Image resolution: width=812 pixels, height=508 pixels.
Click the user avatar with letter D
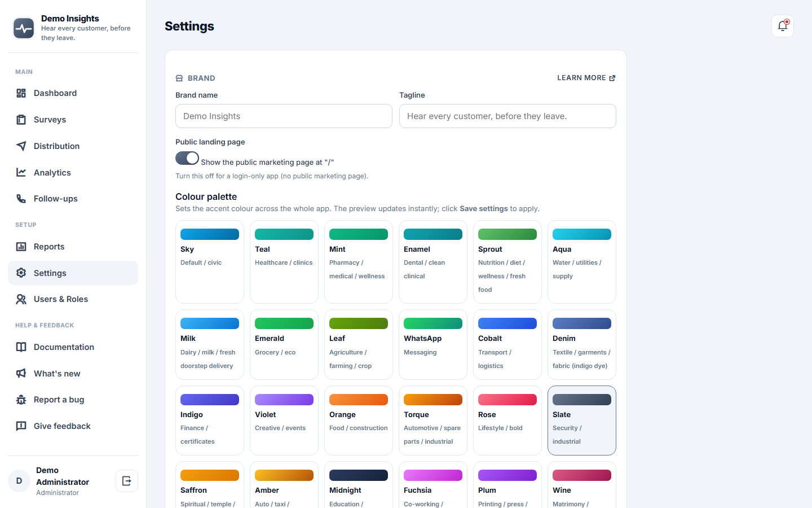pos(19,481)
